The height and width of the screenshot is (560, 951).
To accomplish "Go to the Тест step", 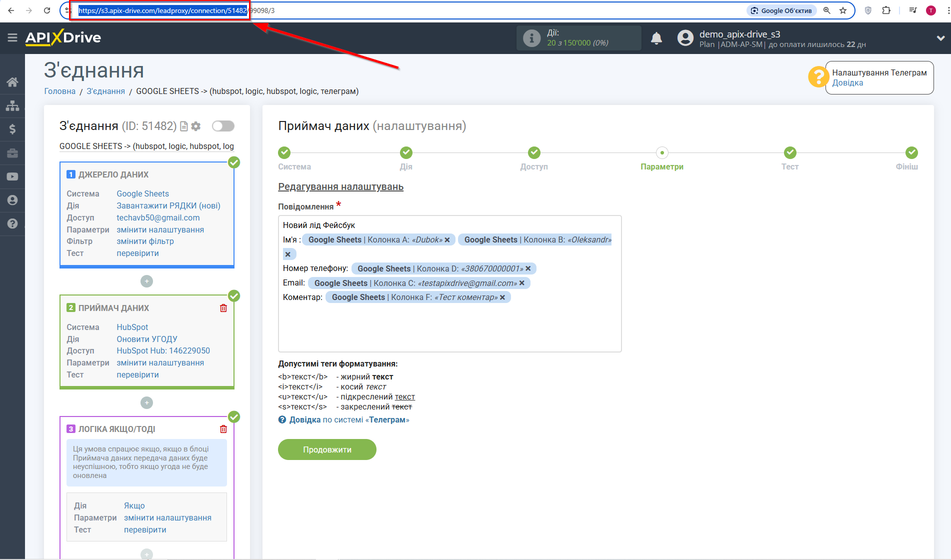I will click(790, 152).
